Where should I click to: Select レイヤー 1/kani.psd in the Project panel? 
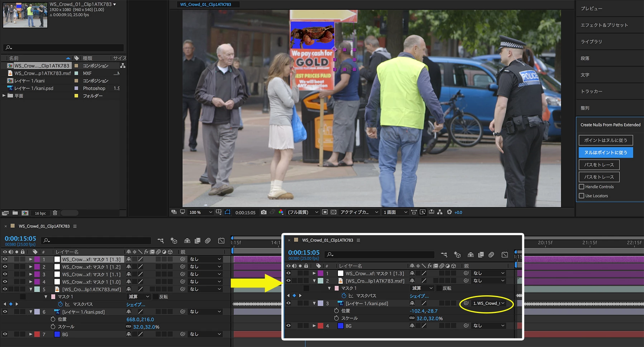(x=34, y=88)
